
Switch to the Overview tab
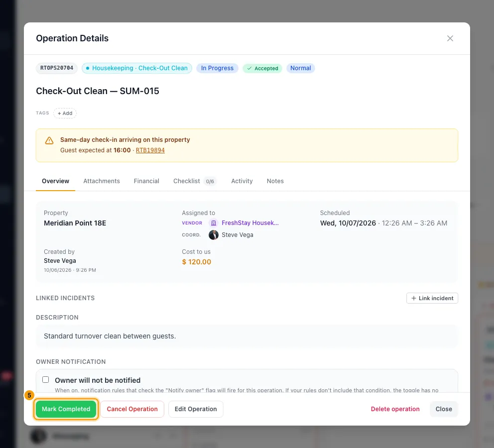(x=55, y=181)
